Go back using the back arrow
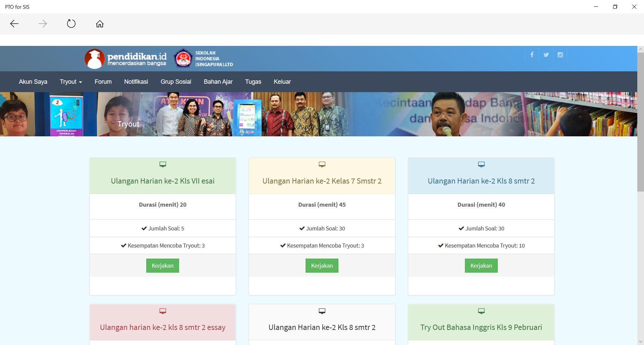644x345 pixels. 14,24
